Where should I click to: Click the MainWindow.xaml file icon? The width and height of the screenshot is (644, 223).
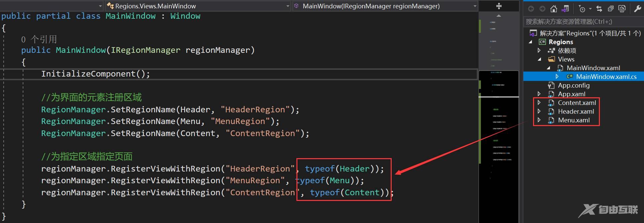point(560,68)
